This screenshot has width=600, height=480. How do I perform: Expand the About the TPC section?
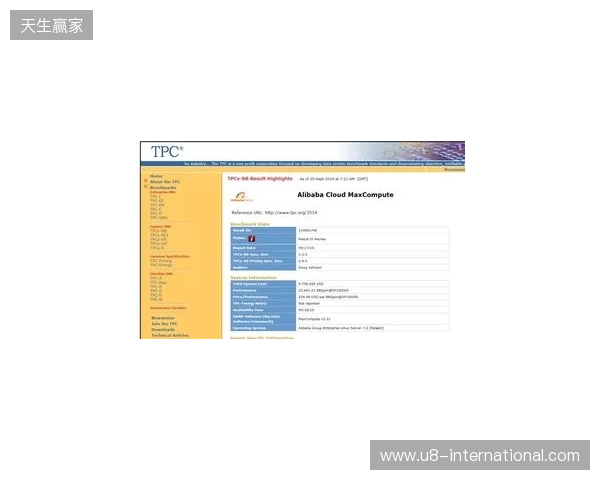click(x=145, y=181)
